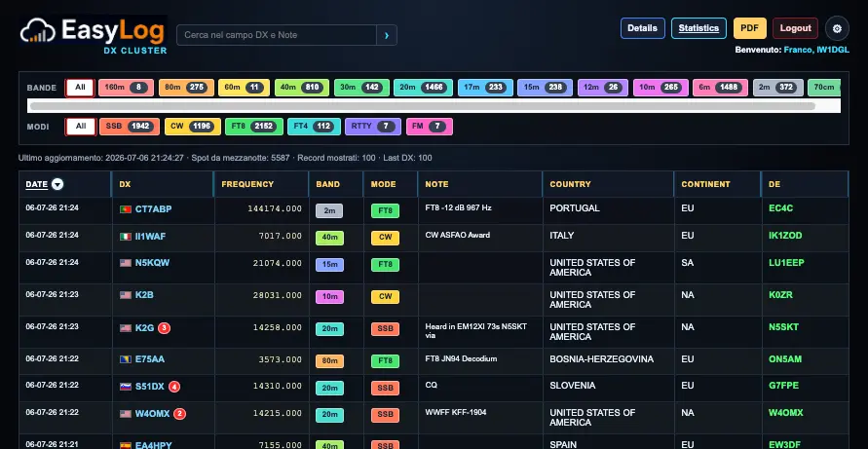Sort by the FREQUENCY column header
Viewport: 868px width, 449px height.
tap(247, 184)
